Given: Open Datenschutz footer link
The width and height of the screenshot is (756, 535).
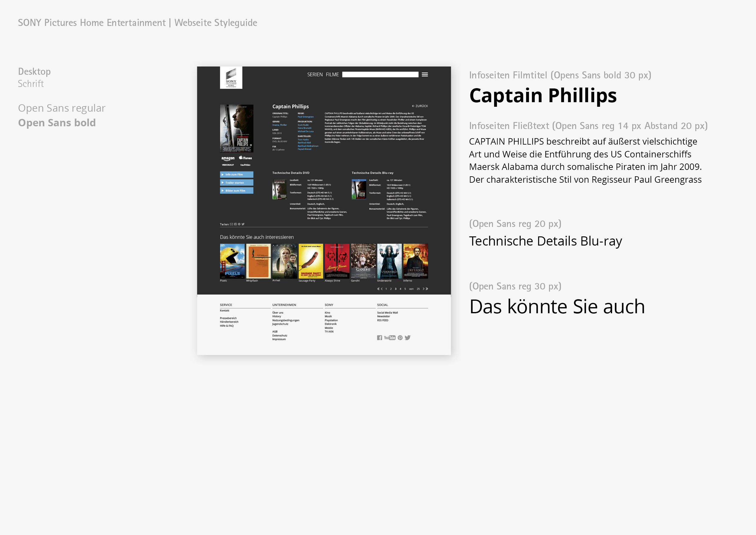Looking at the screenshot, I should tap(280, 336).
